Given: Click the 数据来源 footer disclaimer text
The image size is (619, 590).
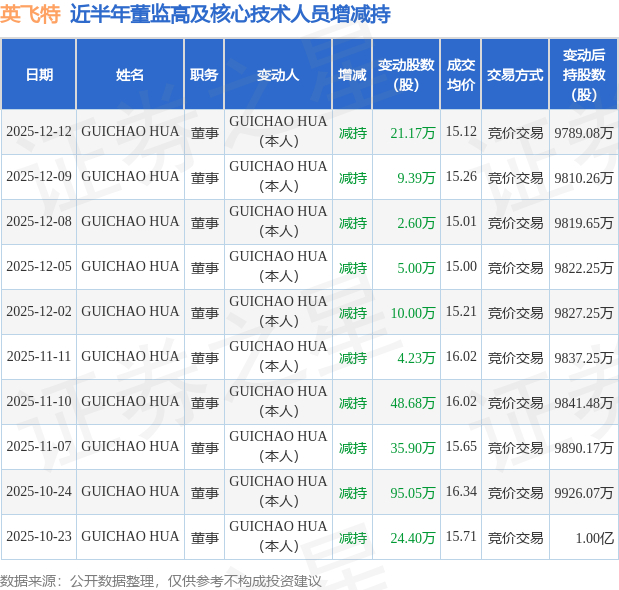Looking at the screenshot, I should tap(161, 581).
